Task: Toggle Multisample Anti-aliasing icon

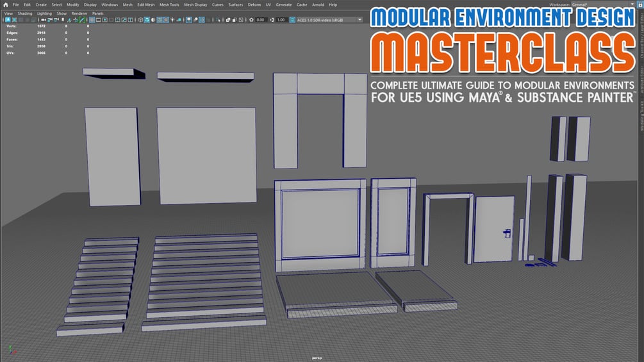Action: tap(202, 20)
